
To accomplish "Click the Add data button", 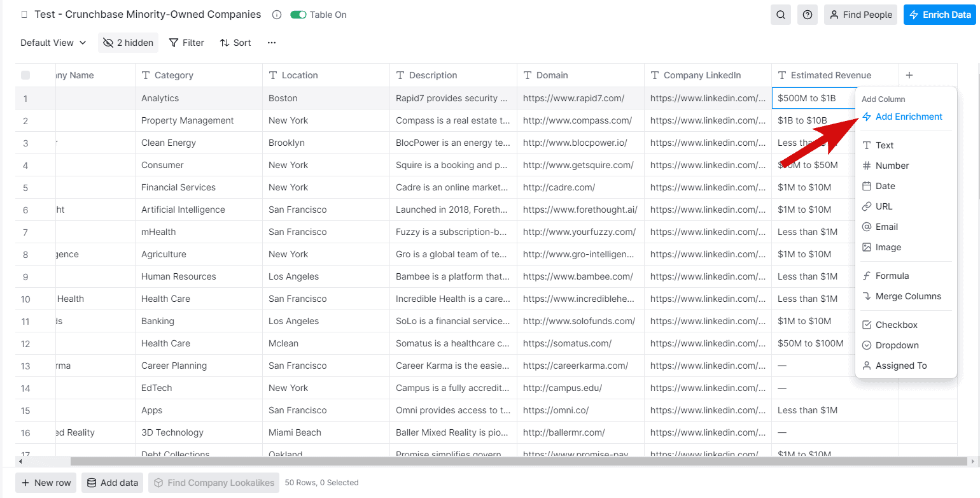I will (112, 483).
